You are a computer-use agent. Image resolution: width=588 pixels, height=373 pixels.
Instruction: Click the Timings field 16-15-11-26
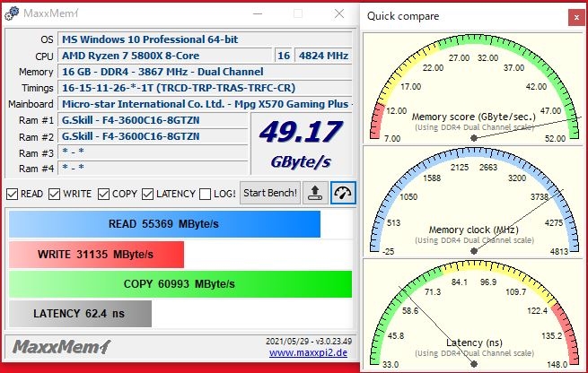click(x=205, y=88)
